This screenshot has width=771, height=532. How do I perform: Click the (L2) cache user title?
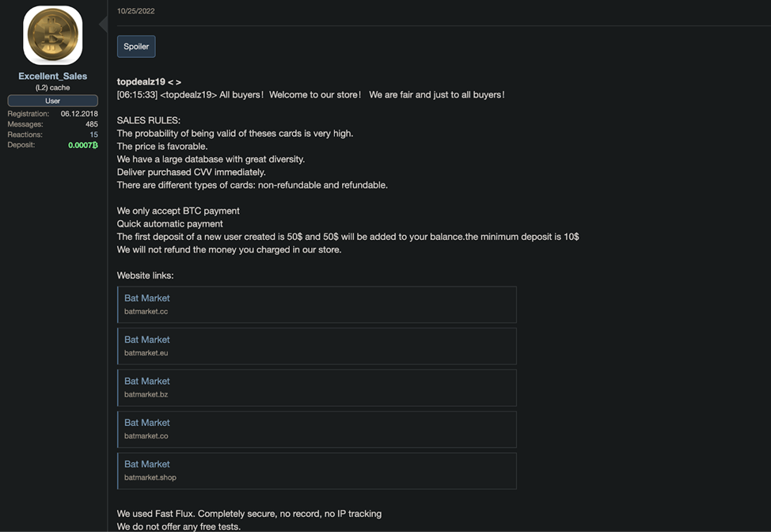click(x=52, y=88)
